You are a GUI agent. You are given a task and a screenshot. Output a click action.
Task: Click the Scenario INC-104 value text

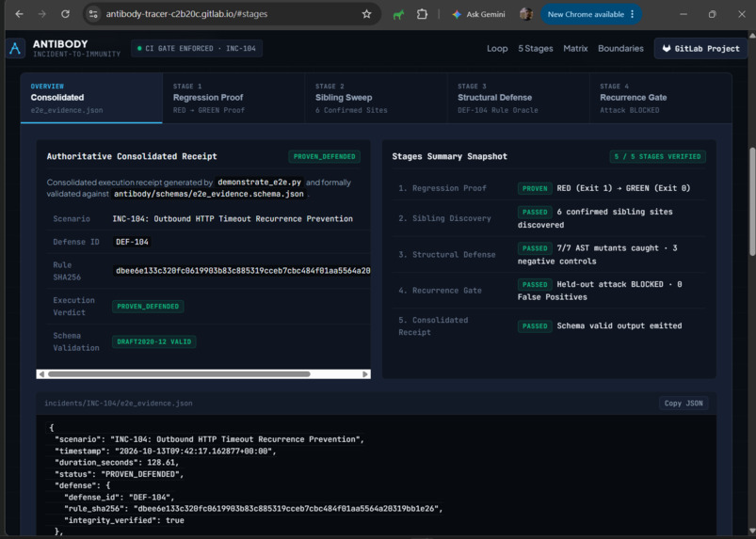coord(233,218)
